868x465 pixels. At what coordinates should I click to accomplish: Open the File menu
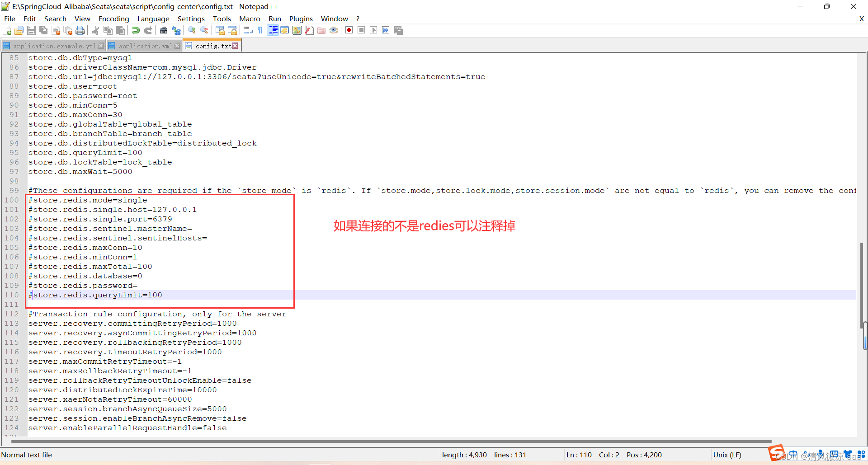click(9, 19)
